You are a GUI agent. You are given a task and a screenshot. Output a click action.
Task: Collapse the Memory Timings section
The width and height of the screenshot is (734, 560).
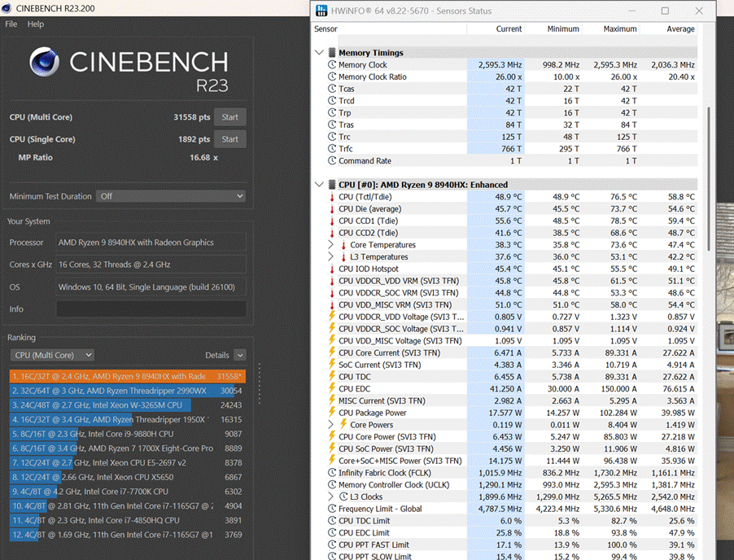pyautogui.click(x=319, y=53)
